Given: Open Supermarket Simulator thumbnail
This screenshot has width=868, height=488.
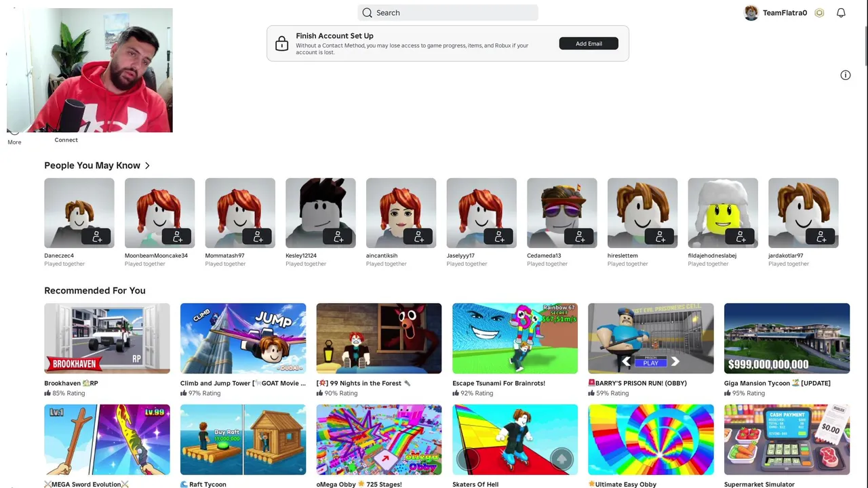Looking at the screenshot, I should tap(787, 440).
